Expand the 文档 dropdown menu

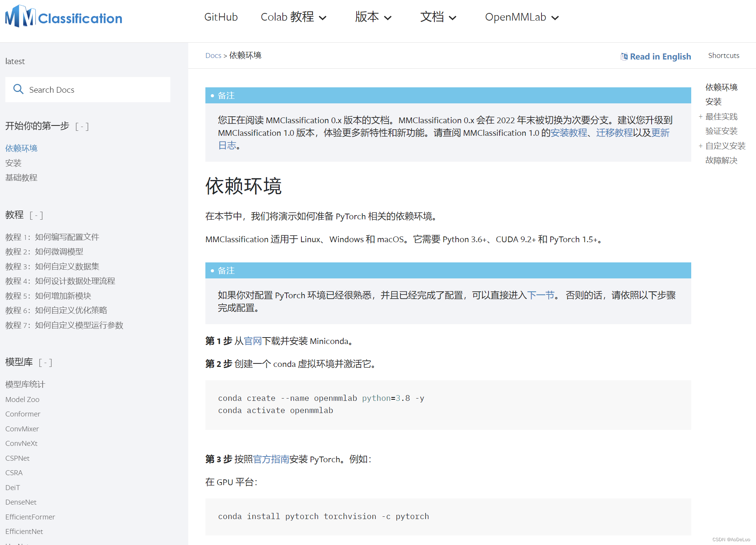[x=438, y=17]
